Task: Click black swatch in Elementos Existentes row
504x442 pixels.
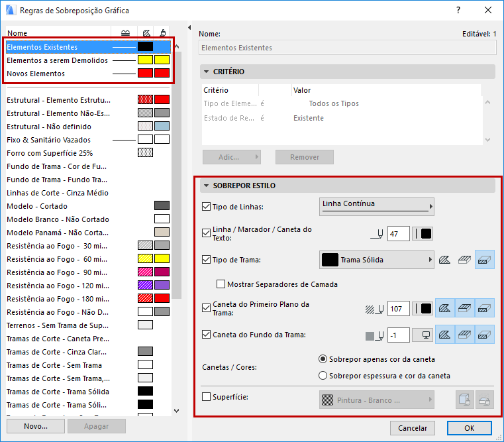Action: [x=145, y=46]
